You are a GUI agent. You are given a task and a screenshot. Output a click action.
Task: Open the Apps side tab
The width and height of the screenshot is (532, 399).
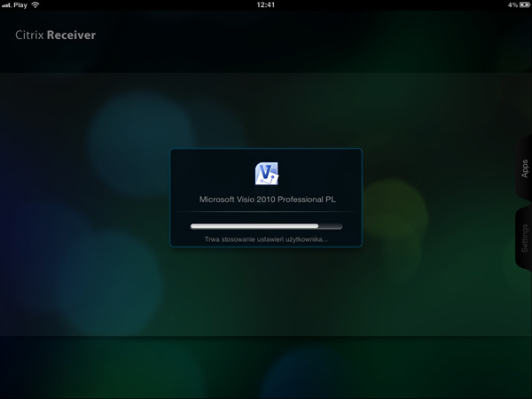tap(524, 168)
